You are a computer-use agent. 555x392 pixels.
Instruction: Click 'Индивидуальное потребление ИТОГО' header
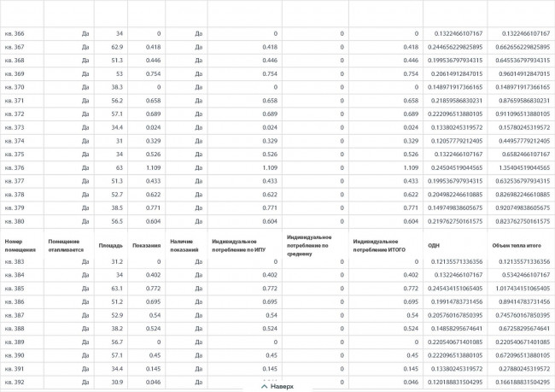coord(379,245)
